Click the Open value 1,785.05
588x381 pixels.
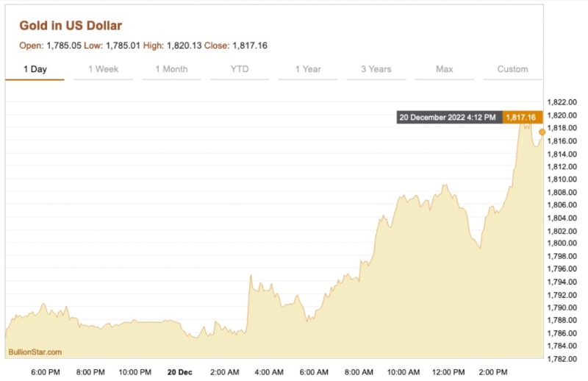tap(64, 46)
